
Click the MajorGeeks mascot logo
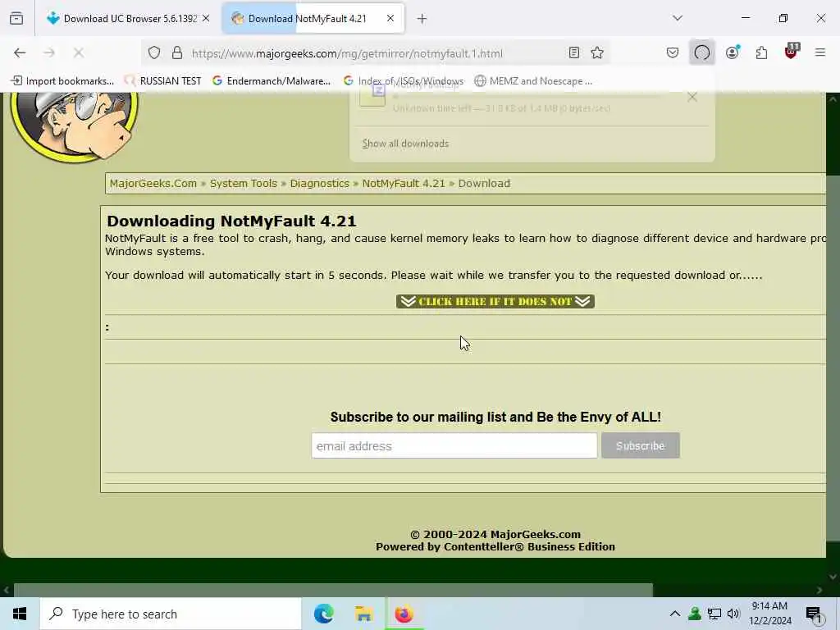click(x=74, y=126)
